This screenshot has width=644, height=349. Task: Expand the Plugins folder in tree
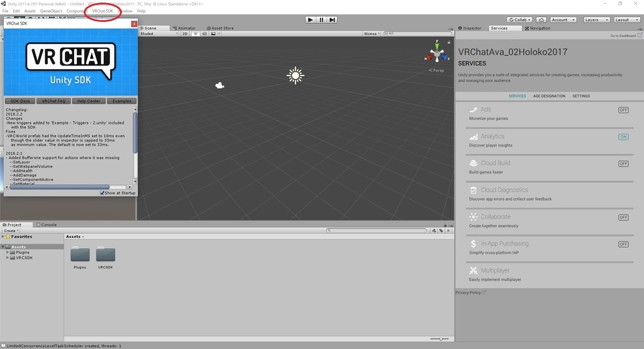pyautogui.click(x=8, y=253)
